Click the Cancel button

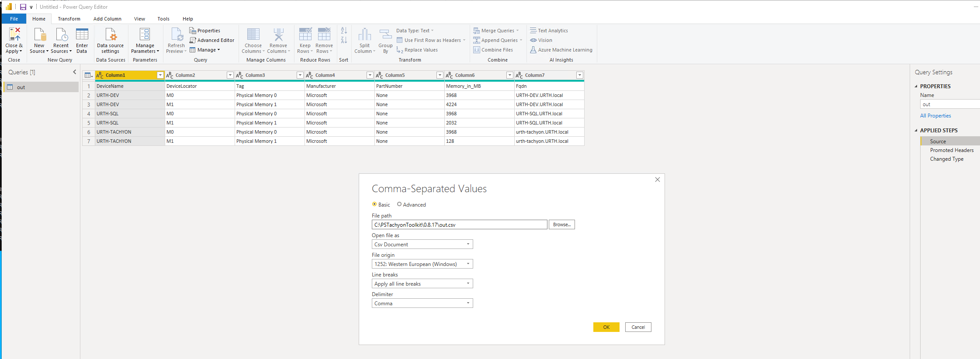[x=638, y=327]
